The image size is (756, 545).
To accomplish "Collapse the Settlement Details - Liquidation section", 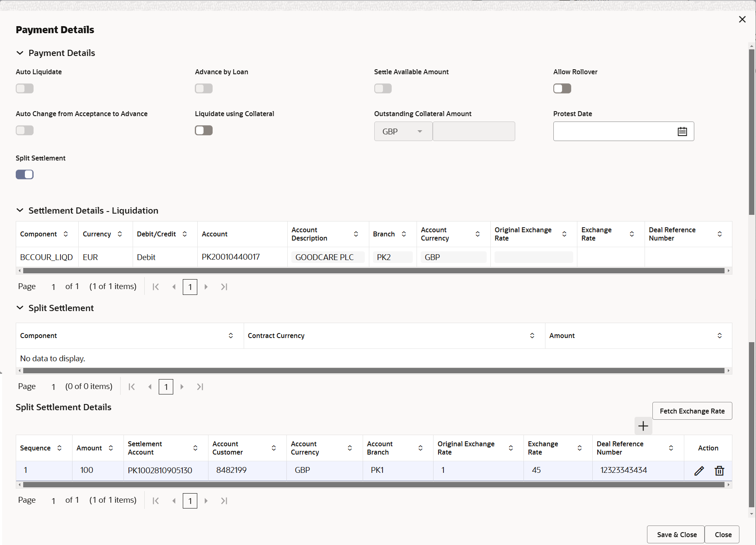I will 20,210.
